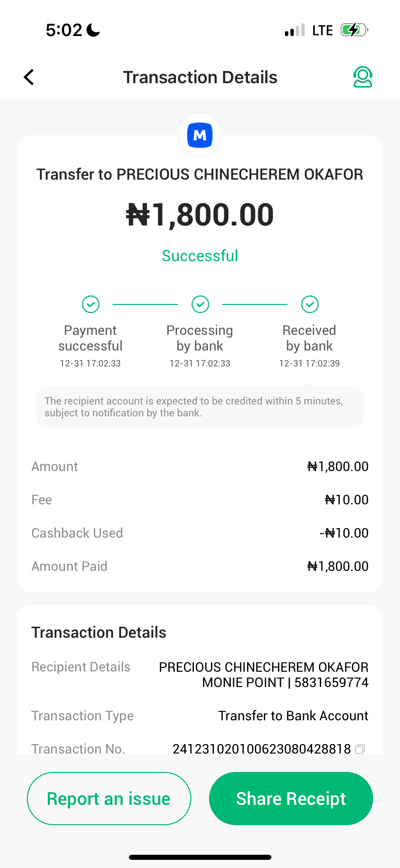The height and width of the screenshot is (868, 400).
Task: Tap Processing by bank check icon
Action: (200, 304)
